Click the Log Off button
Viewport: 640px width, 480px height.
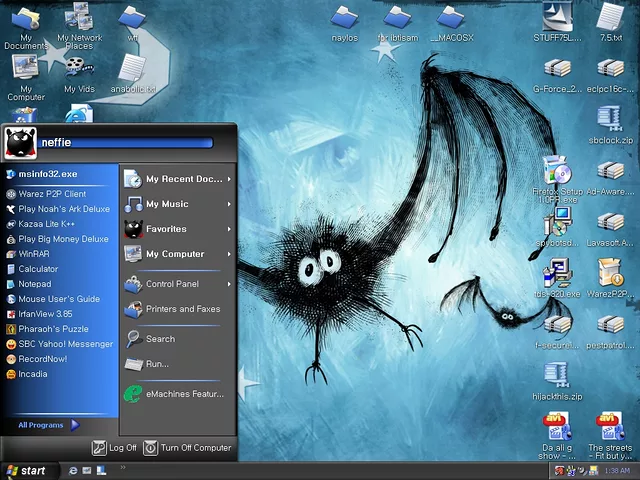[115, 448]
